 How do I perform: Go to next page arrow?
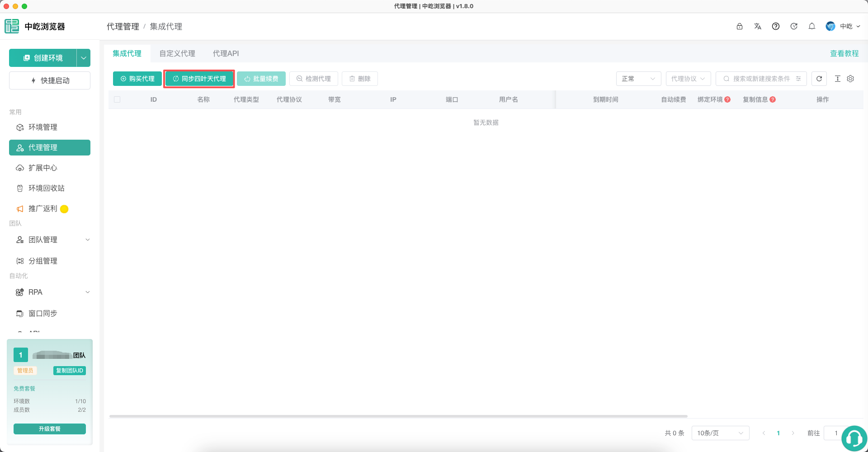pyautogui.click(x=793, y=433)
